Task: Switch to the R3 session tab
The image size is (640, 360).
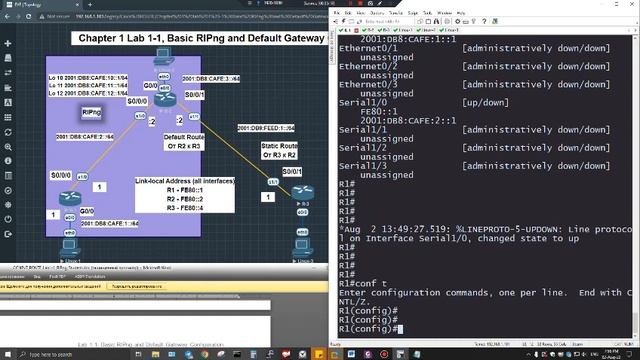Action: click(384, 30)
